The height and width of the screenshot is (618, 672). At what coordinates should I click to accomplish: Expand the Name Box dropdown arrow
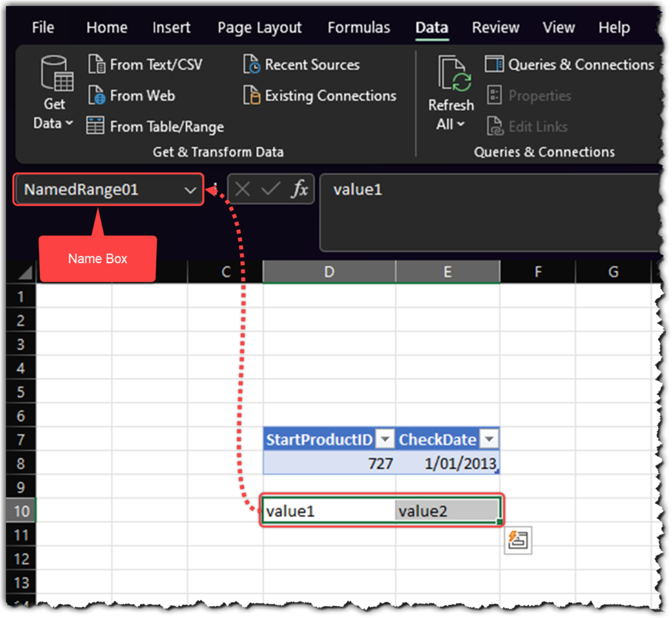point(190,190)
